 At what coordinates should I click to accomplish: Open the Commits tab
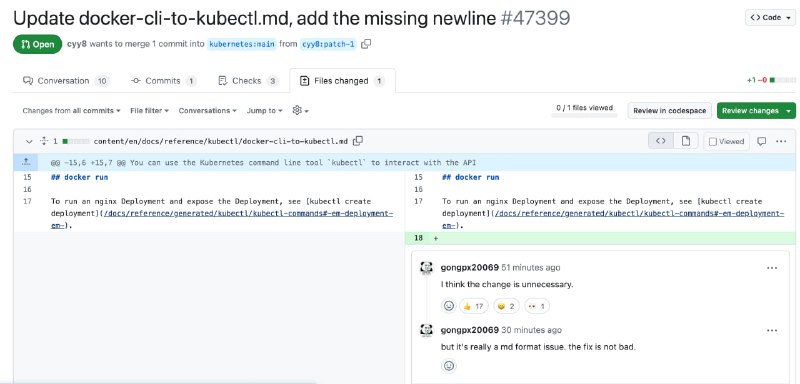(163, 81)
